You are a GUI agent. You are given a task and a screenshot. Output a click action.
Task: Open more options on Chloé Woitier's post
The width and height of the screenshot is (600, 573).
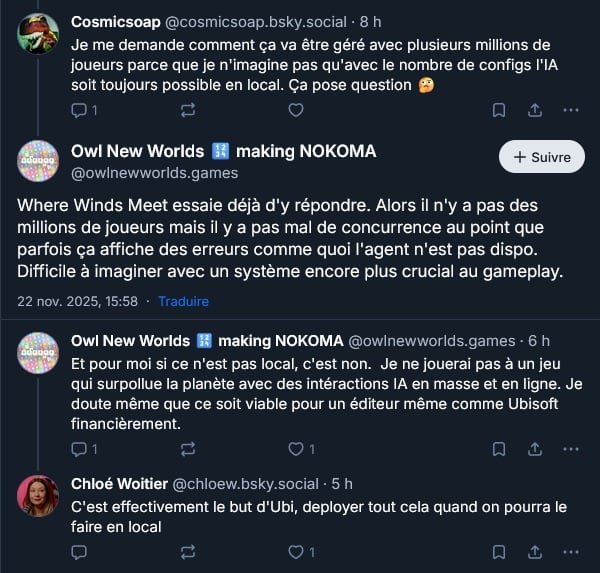point(571,551)
